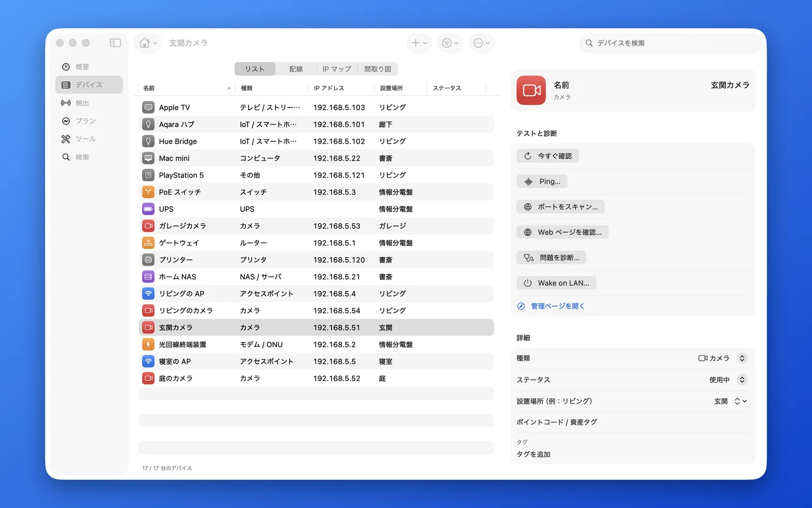Click the 光回線終端装置 modem icon

pos(148,344)
